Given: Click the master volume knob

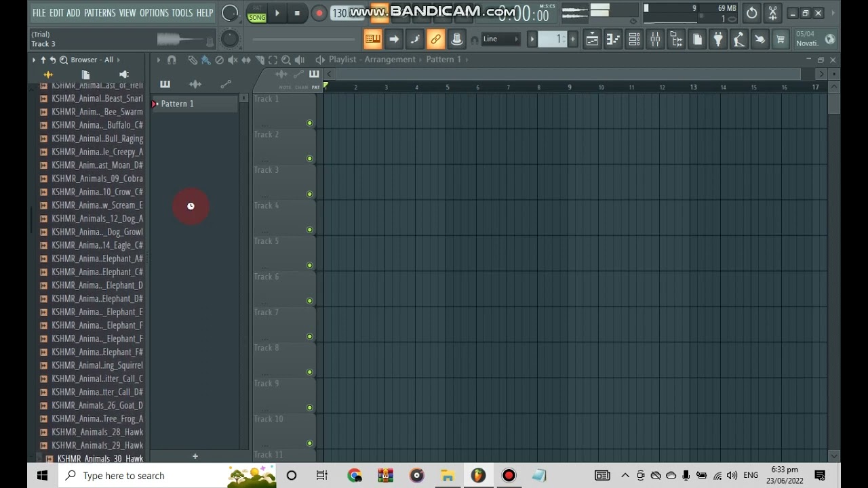Looking at the screenshot, I should click(230, 13).
